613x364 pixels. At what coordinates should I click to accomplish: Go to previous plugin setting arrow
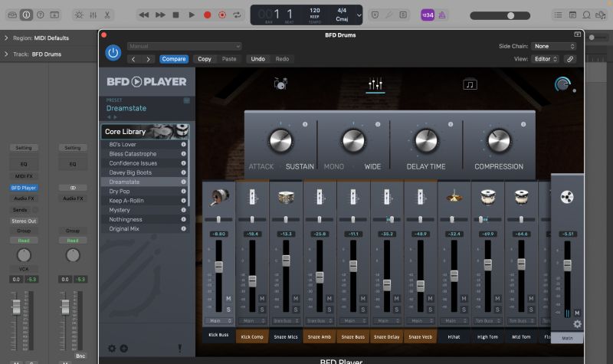pyautogui.click(x=133, y=59)
